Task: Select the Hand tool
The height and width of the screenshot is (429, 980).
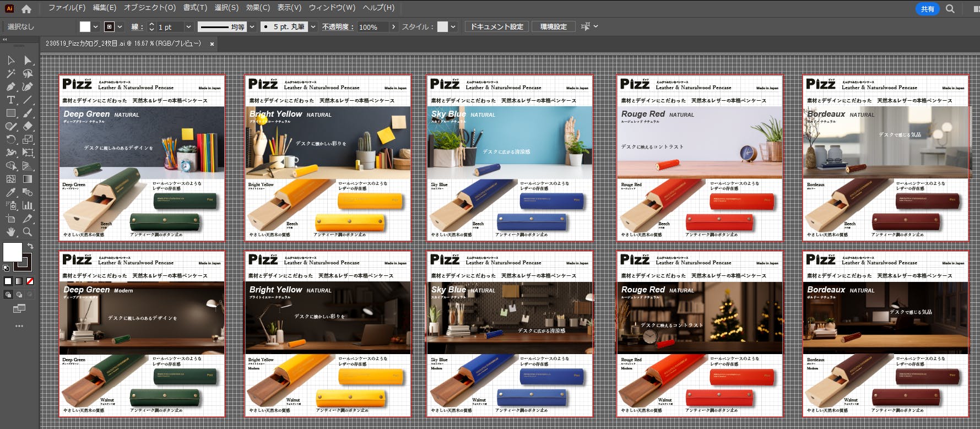Action: point(10,232)
